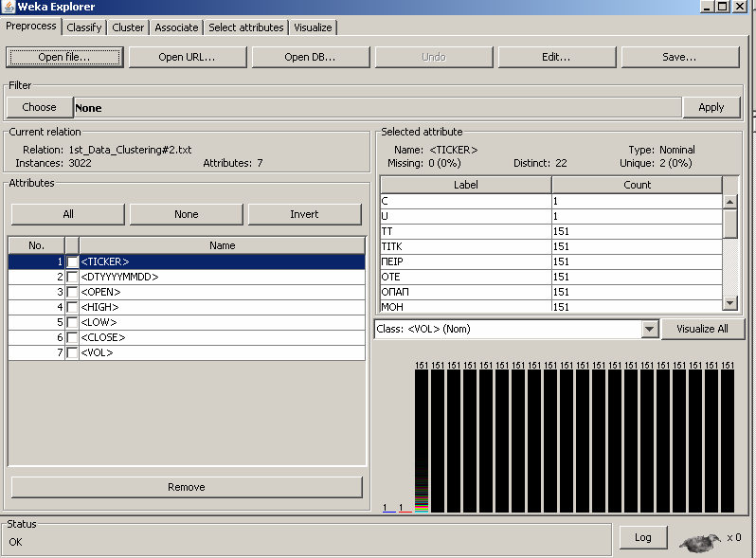Remove selected attributes button
756x558 pixels.
click(187, 487)
